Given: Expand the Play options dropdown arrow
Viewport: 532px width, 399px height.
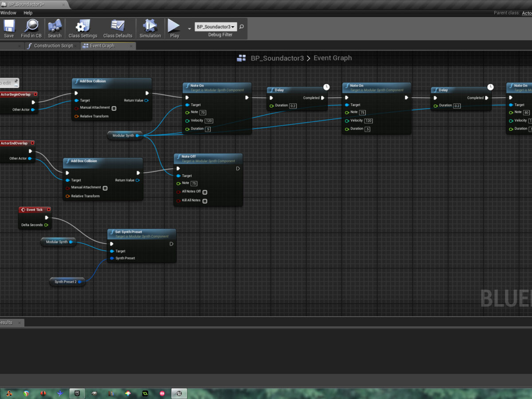Looking at the screenshot, I should point(189,29).
